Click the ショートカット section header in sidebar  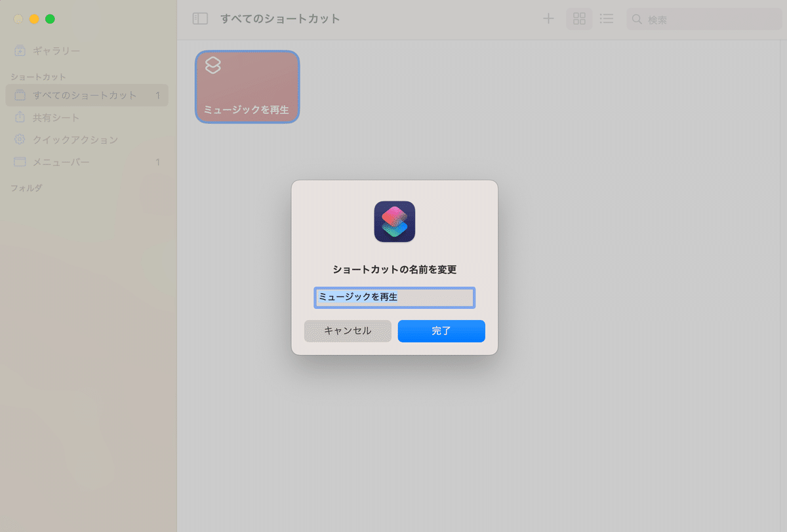click(x=38, y=77)
